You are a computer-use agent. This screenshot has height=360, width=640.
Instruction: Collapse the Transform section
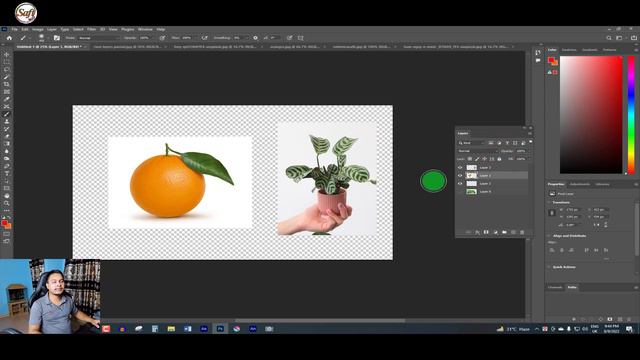(549, 202)
